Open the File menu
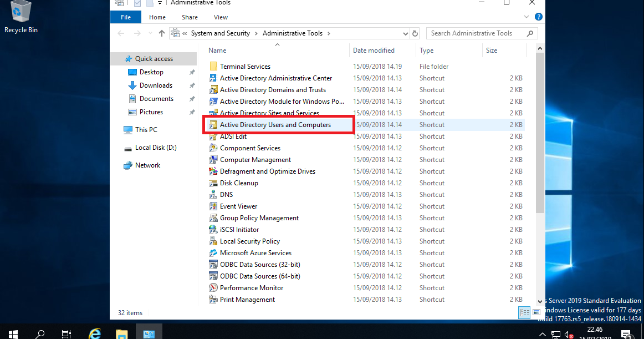 [125, 17]
